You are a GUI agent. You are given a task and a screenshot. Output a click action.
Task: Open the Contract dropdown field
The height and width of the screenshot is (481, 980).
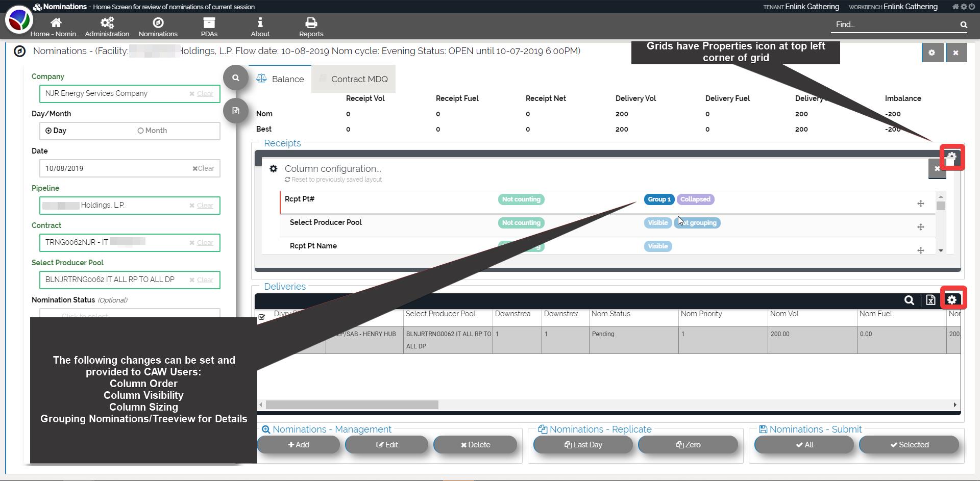[x=115, y=243]
